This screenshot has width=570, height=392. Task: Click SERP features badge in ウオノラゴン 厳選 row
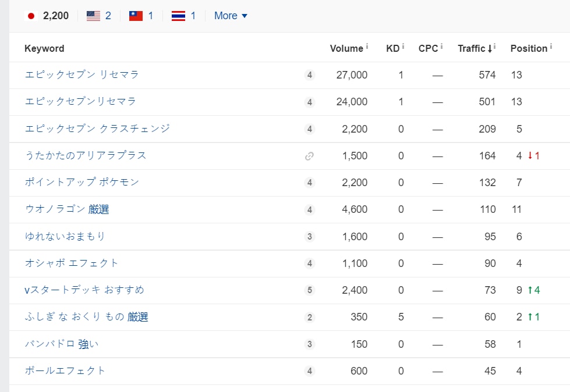tap(309, 209)
